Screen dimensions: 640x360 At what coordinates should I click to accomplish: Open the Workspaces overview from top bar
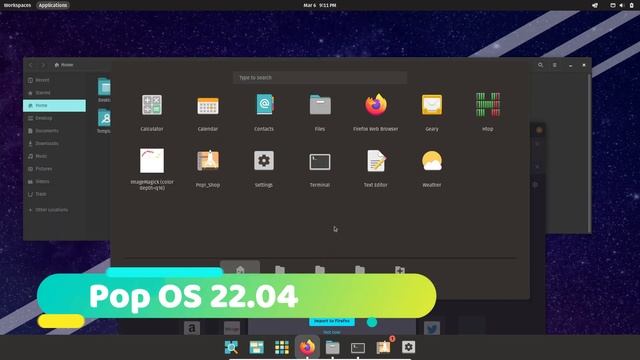[17, 5]
